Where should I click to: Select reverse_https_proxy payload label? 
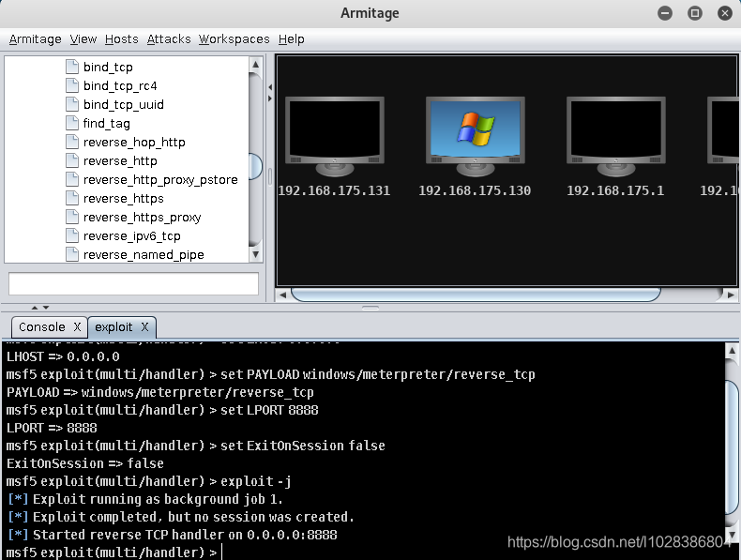tap(142, 218)
